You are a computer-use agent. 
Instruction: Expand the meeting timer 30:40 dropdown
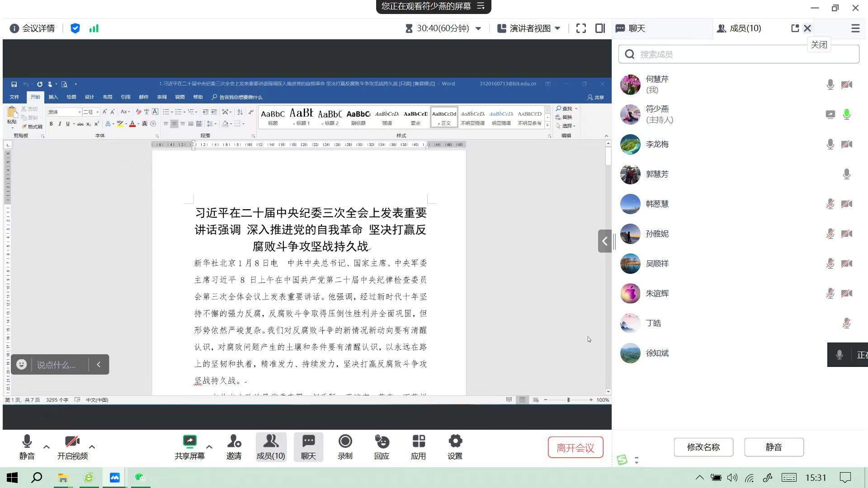pos(478,28)
